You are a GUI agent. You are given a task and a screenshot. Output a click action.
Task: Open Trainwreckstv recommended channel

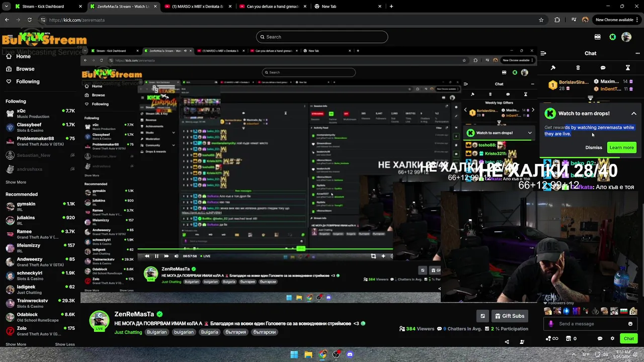point(40,303)
